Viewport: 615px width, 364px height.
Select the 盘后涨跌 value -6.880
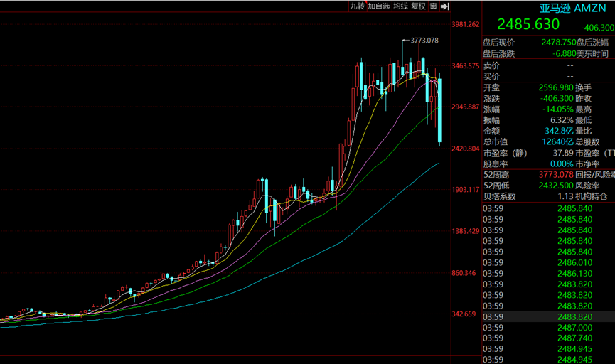(564, 53)
